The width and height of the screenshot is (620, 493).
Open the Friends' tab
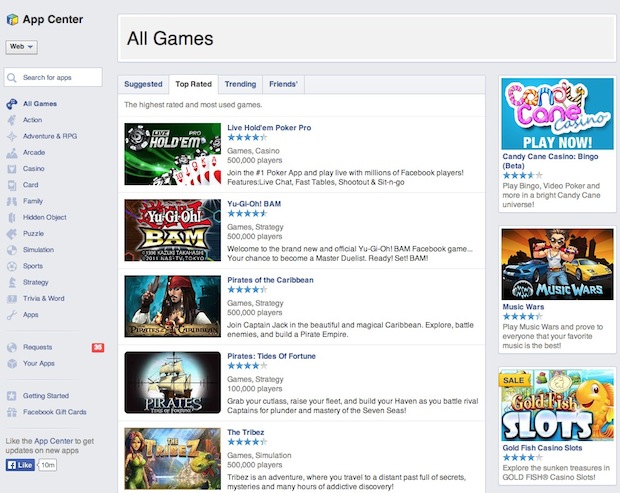click(284, 85)
